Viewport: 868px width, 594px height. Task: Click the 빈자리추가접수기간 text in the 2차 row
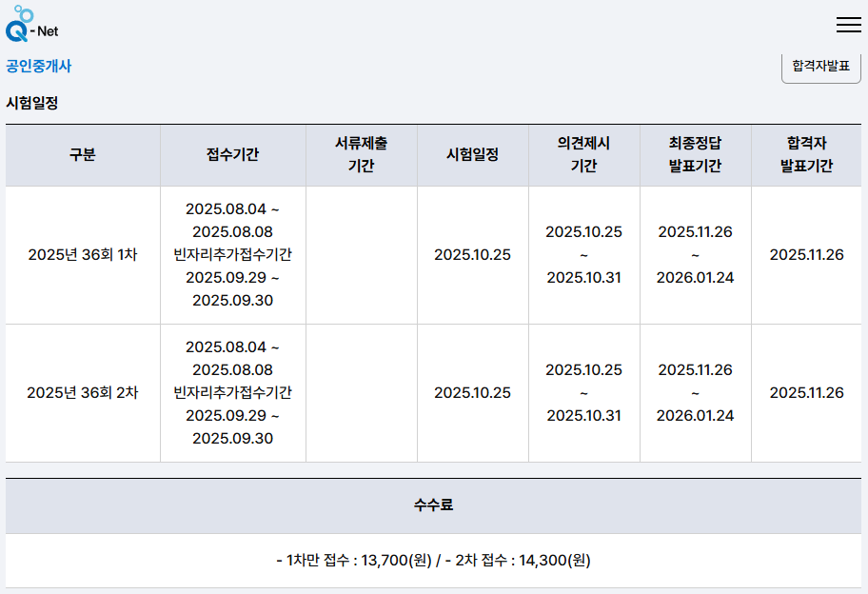point(232,392)
